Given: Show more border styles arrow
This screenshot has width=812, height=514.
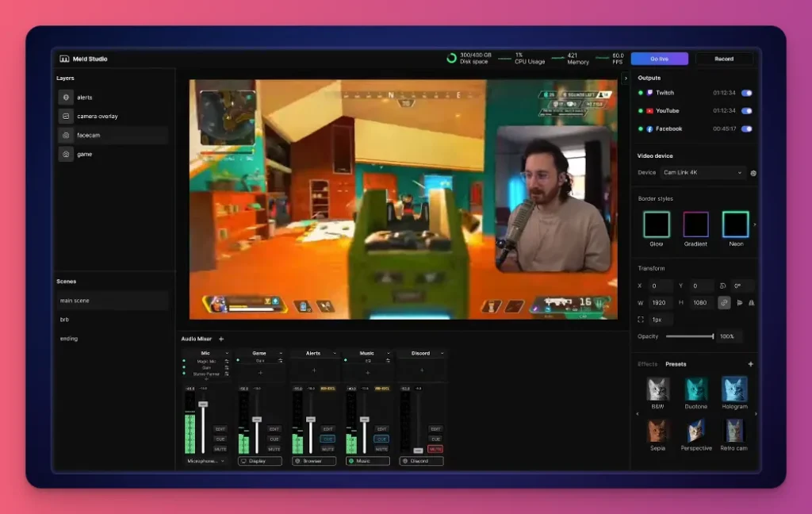Looking at the screenshot, I should 755,225.
